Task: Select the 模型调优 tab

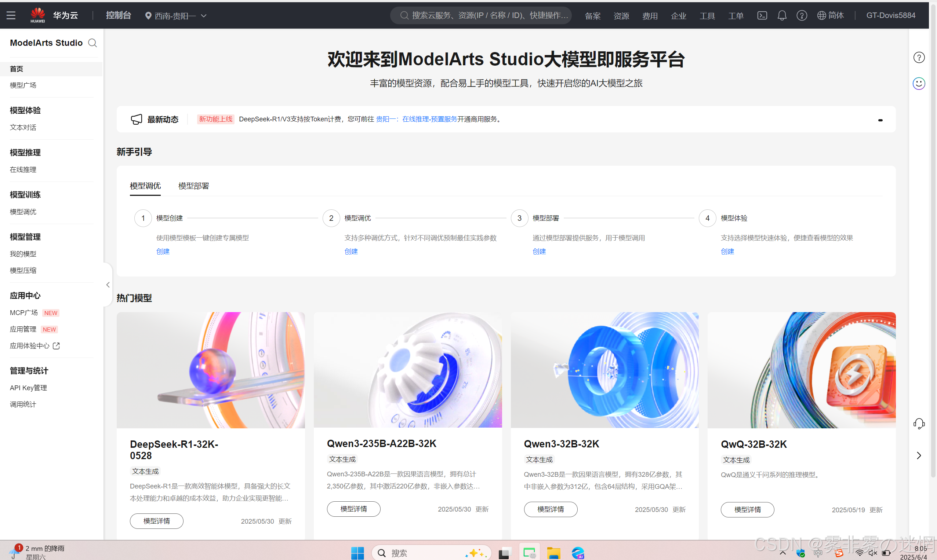Action: 145,186
